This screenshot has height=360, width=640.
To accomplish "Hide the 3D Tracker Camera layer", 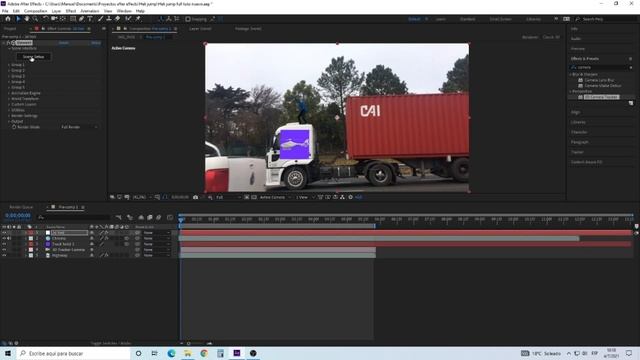I will (x=4, y=250).
